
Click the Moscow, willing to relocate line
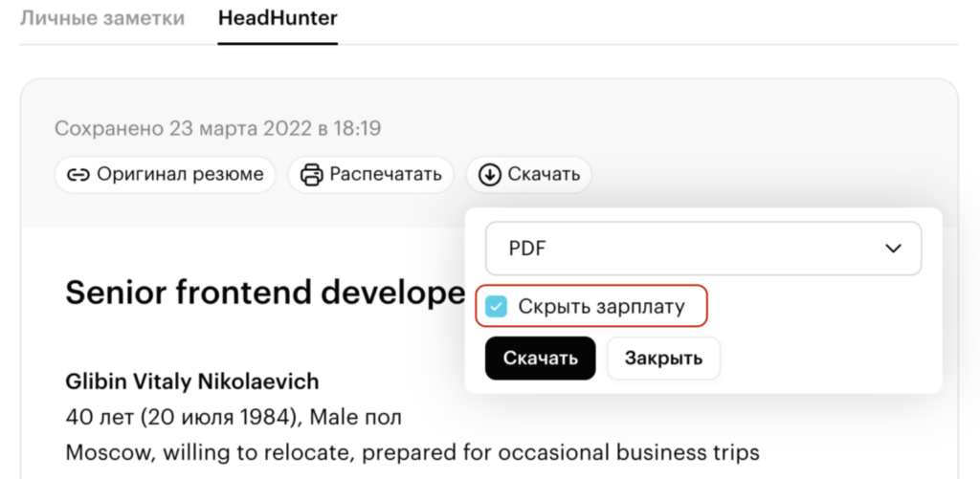coord(412,451)
